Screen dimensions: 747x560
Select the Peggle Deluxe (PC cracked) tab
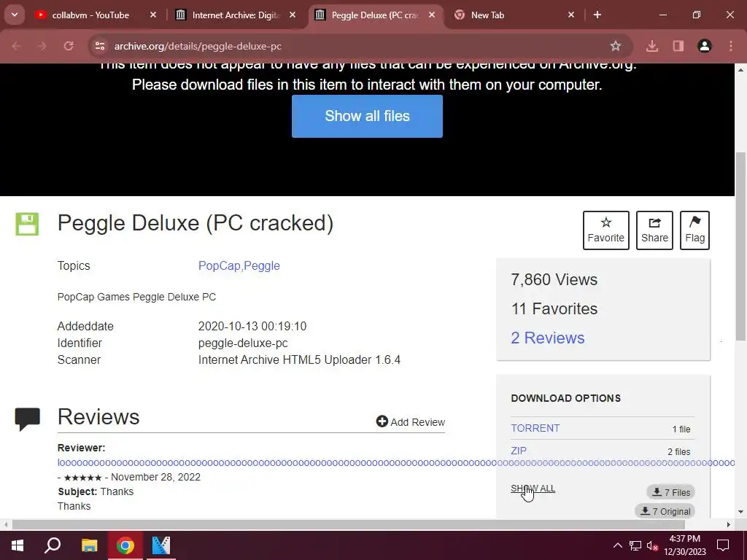[376, 15]
